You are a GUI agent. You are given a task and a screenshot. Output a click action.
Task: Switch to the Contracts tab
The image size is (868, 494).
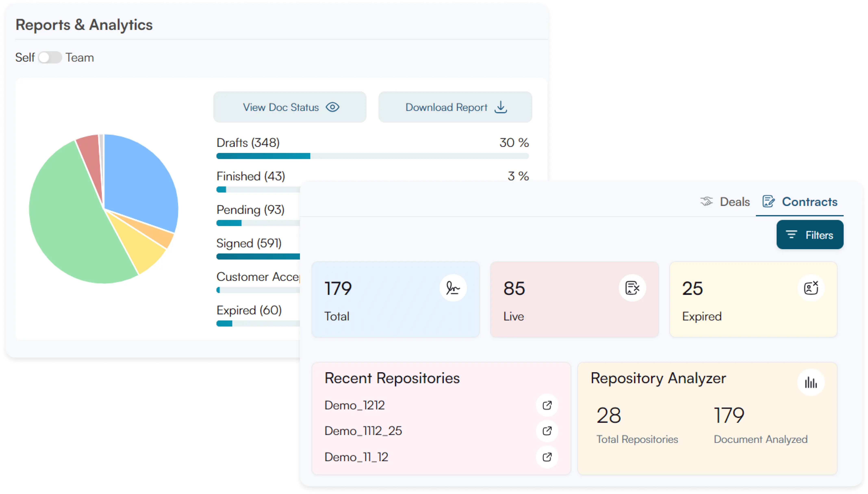point(810,202)
